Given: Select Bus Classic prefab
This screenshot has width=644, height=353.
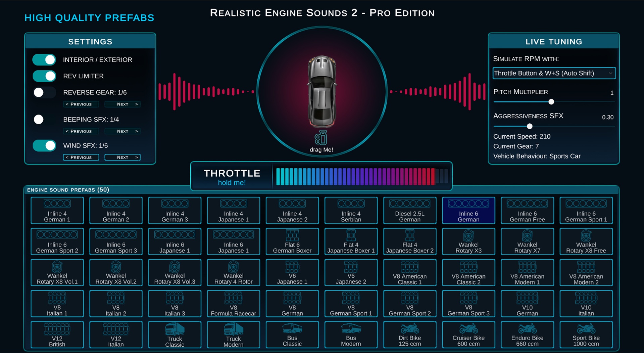Looking at the screenshot, I should pyautogui.click(x=292, y=335).
